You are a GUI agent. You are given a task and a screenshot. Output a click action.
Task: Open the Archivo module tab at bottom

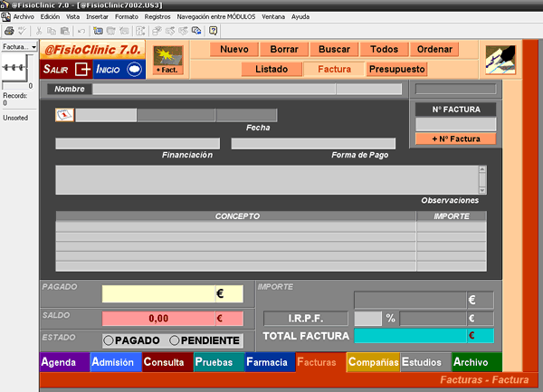click(477, 362)
